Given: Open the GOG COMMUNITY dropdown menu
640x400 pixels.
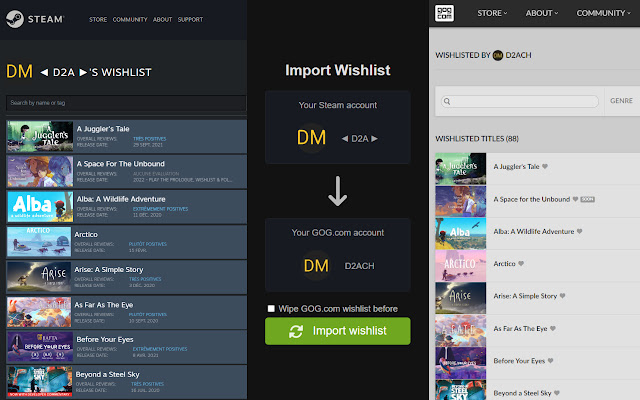Looking at the screenshot, I should point(603,13).
